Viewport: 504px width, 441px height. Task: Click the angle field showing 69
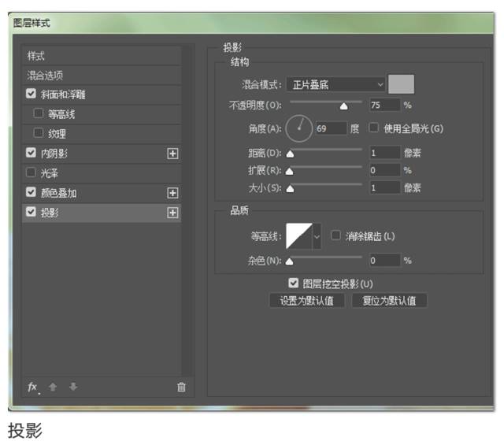pyautogui.click(x=331, y=128)
